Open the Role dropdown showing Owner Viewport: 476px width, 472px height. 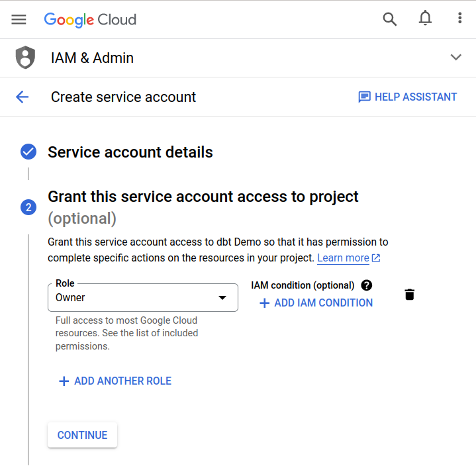click(x=143, y=297)
